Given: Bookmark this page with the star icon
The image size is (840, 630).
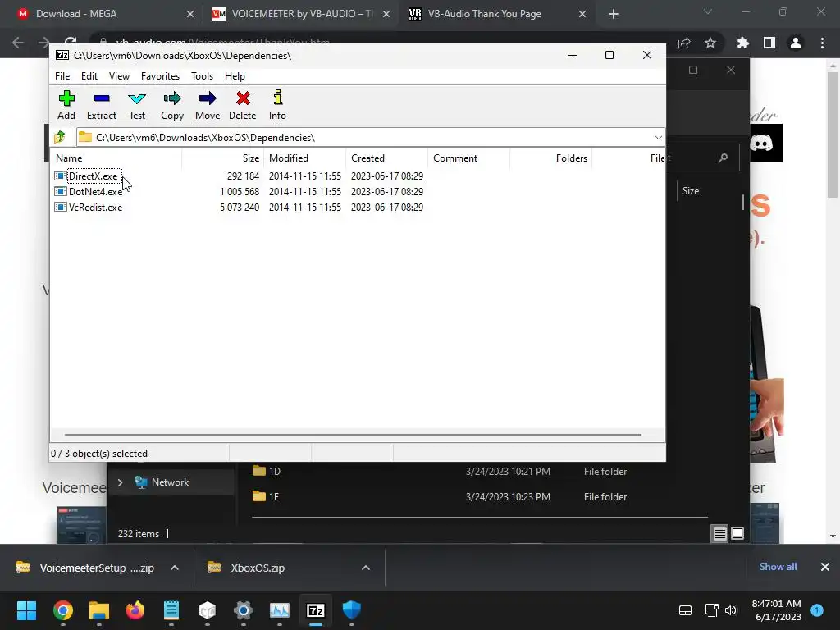Looking at the screenshot, I should (x=710, y=43).
